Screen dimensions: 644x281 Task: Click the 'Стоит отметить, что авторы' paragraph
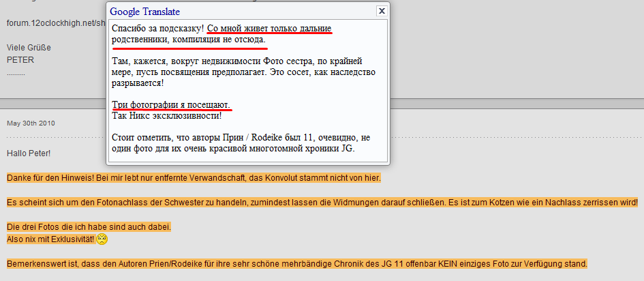[x=241, y=143]
